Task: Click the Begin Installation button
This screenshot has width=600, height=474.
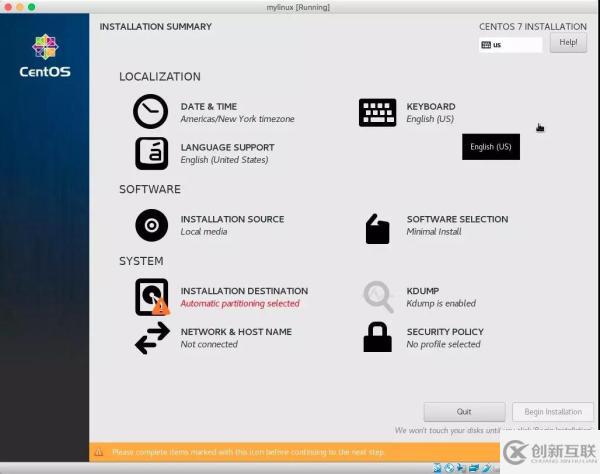Action: click(553, 412)
